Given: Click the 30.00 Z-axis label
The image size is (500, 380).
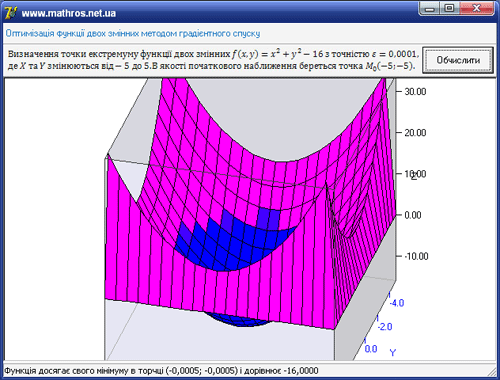Looking at the screenshot, I should (x=415, y=92).
